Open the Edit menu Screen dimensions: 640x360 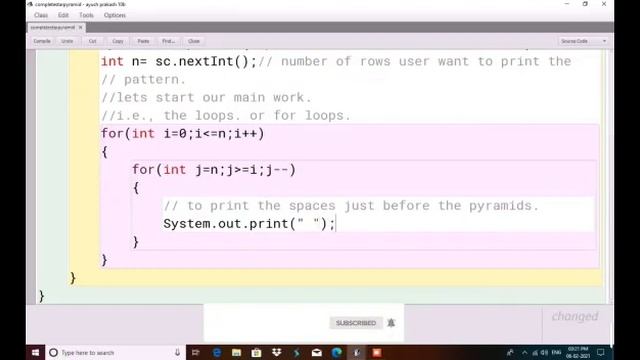pyautogui.click(x=63, y=15)
